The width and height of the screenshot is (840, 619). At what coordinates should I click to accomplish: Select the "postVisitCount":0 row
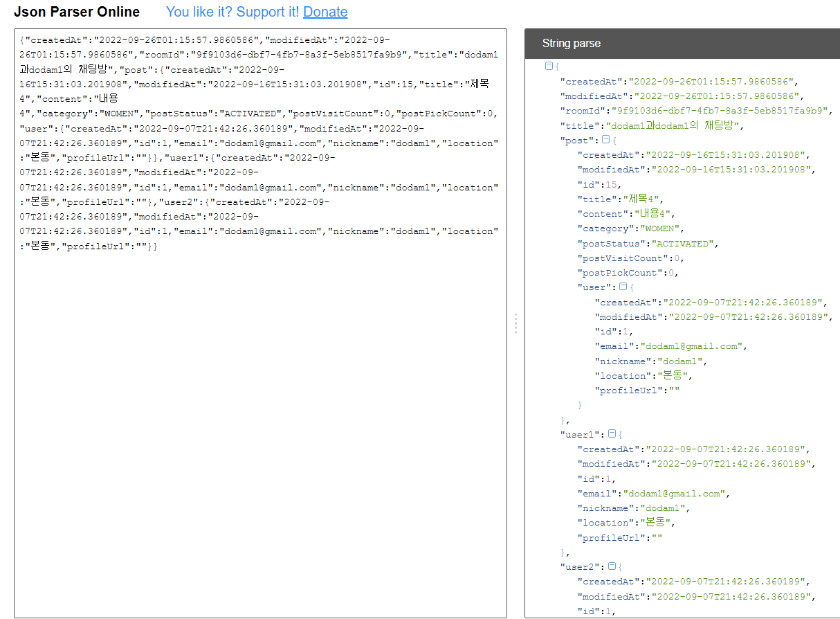tap(632, 258)
